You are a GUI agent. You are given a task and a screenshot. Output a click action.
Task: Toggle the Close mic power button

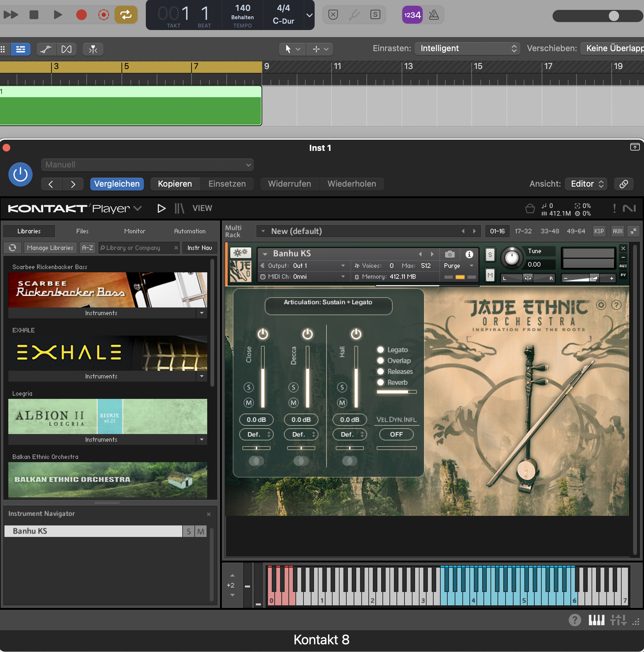263,334
